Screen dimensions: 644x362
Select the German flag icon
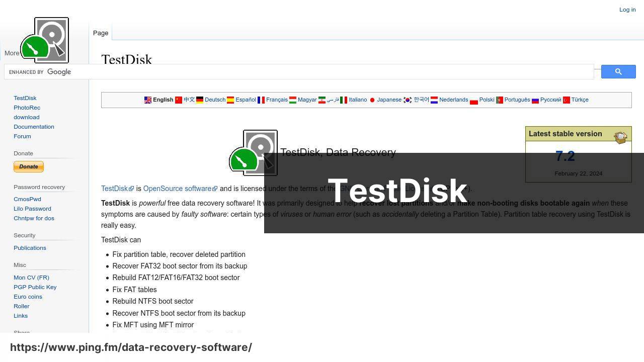pyautogui.click(x=200, y=100)
